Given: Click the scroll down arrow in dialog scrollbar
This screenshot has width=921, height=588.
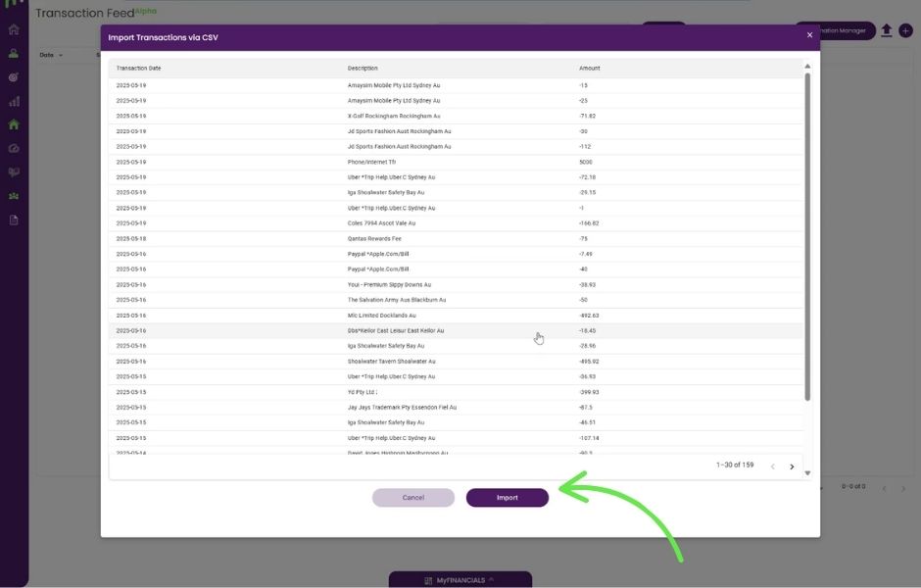Looking at the screenshot, I should tap(807, 473).
